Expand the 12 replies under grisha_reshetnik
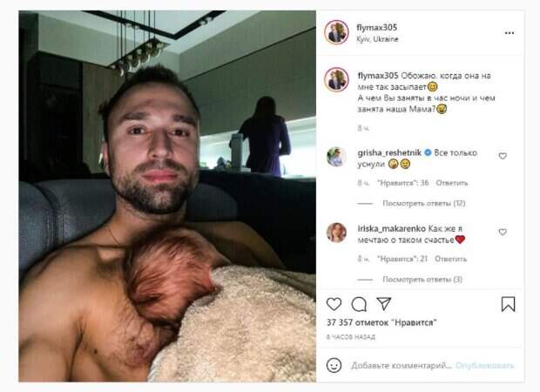Screen dimensions: 540x392 click(424, 203)
